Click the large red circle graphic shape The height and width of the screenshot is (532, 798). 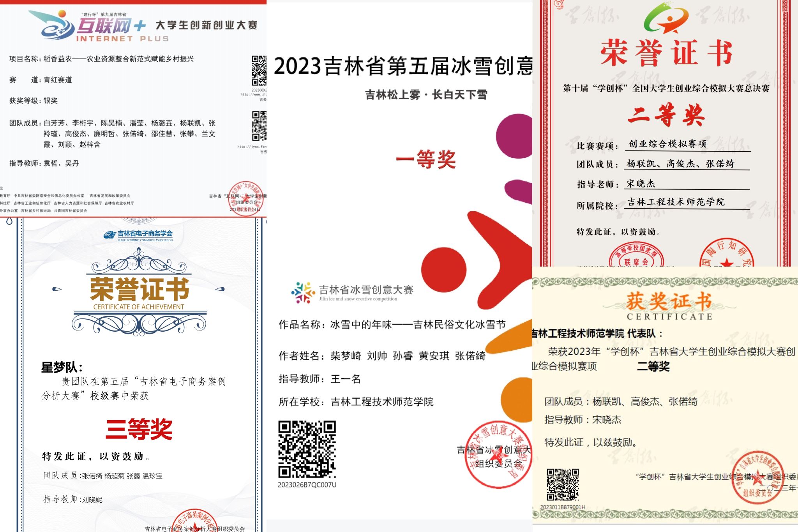pyautogui.click(x=443, y=270)
